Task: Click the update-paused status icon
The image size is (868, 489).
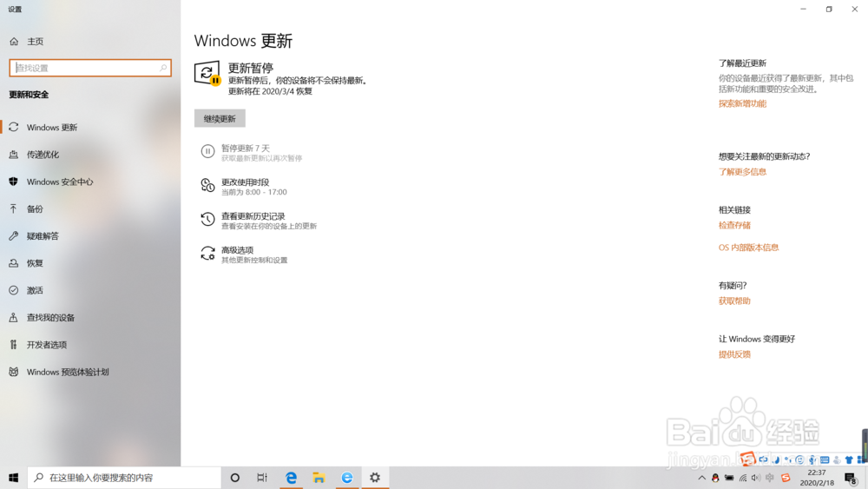Action: pos(207,74)
